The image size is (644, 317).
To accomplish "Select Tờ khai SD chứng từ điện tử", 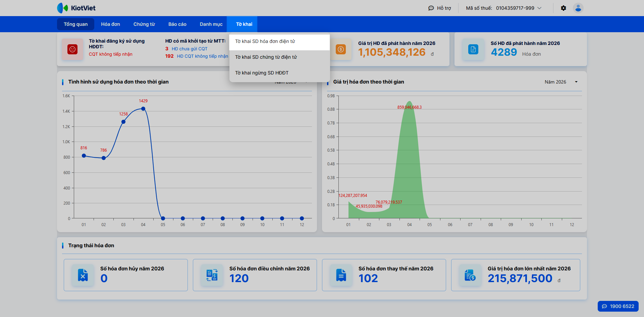I will click(x=266, y=57).
